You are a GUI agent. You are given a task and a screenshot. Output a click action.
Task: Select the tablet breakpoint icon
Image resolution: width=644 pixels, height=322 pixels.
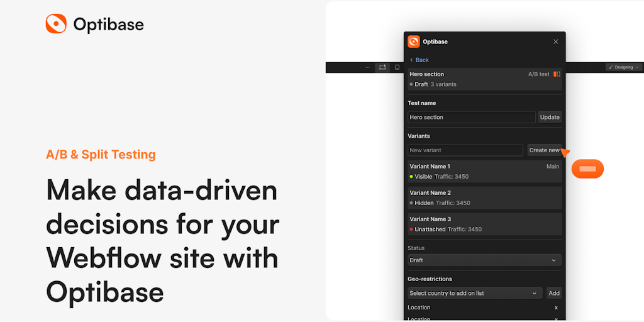tap(397, 67)
